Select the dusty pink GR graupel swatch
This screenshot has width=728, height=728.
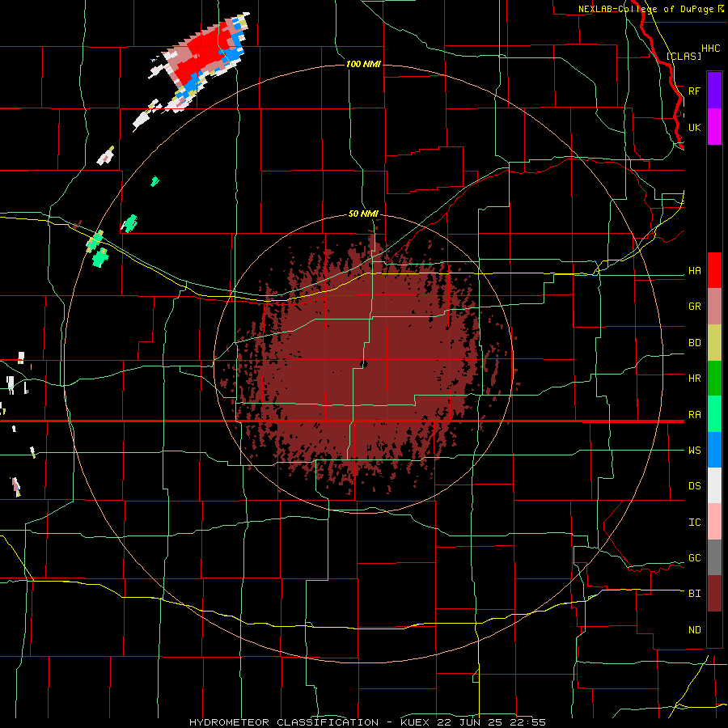click(714, 306)
